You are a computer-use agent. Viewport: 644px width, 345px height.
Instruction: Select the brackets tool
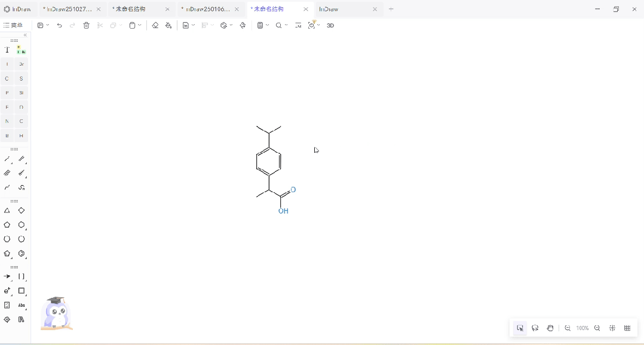click(x=22, y=276)
